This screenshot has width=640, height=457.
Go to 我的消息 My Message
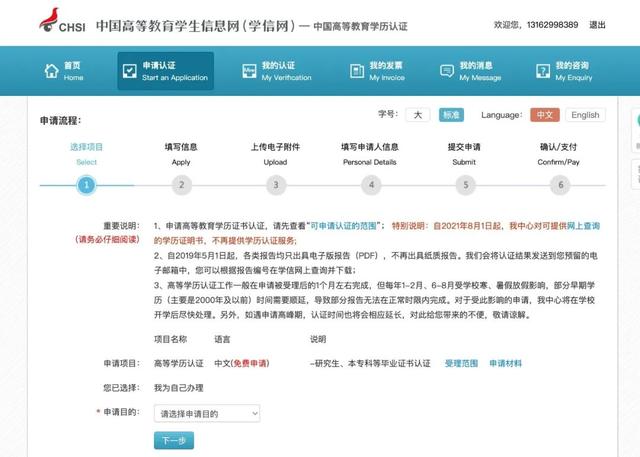(x=470, y=71)
